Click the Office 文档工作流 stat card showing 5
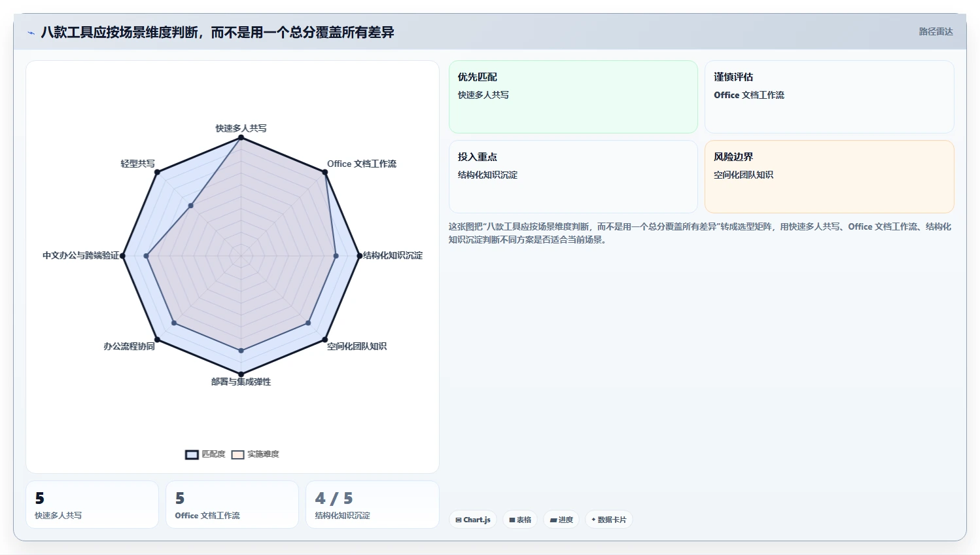 232,505
